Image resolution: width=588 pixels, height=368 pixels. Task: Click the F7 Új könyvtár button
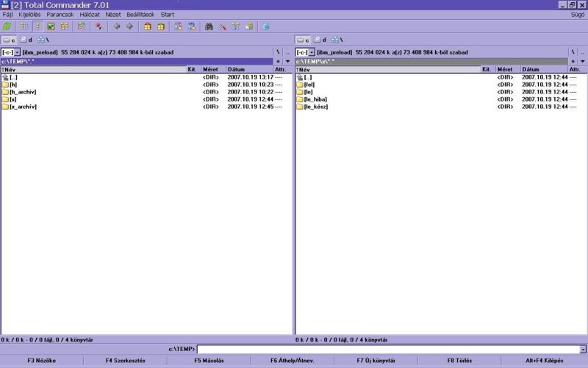click(376, 361)
